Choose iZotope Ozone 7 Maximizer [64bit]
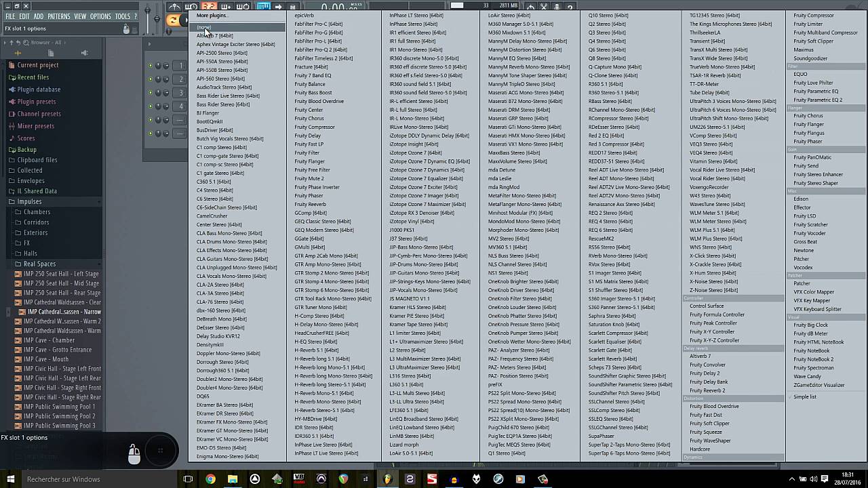868x488 pixels. point(429,204)
